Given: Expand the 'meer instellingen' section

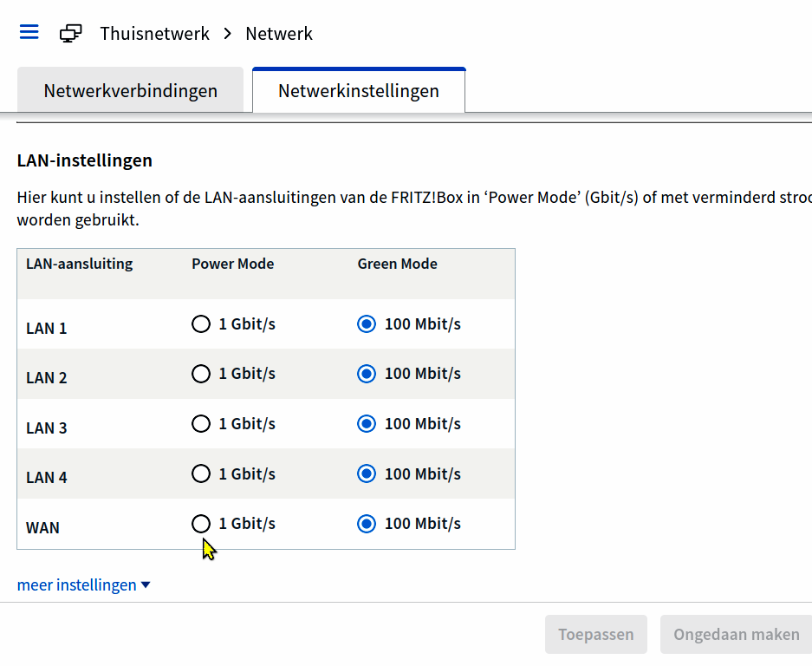Looking at the screenshot, I should [84, 585].
